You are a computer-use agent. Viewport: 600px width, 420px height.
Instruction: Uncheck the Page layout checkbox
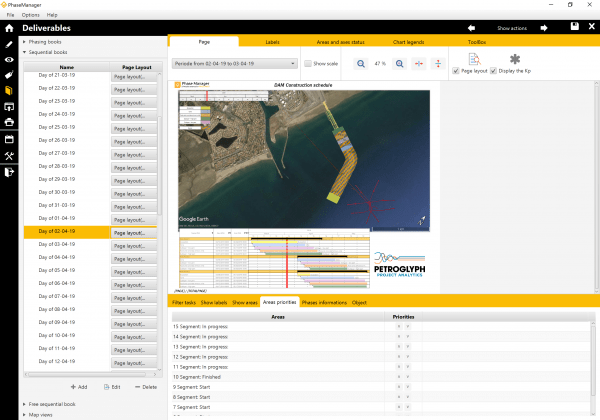point(456,72)
